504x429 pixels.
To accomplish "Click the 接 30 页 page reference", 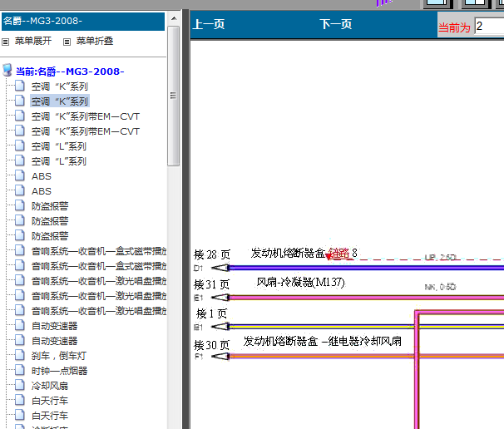I will pos(211,345).
